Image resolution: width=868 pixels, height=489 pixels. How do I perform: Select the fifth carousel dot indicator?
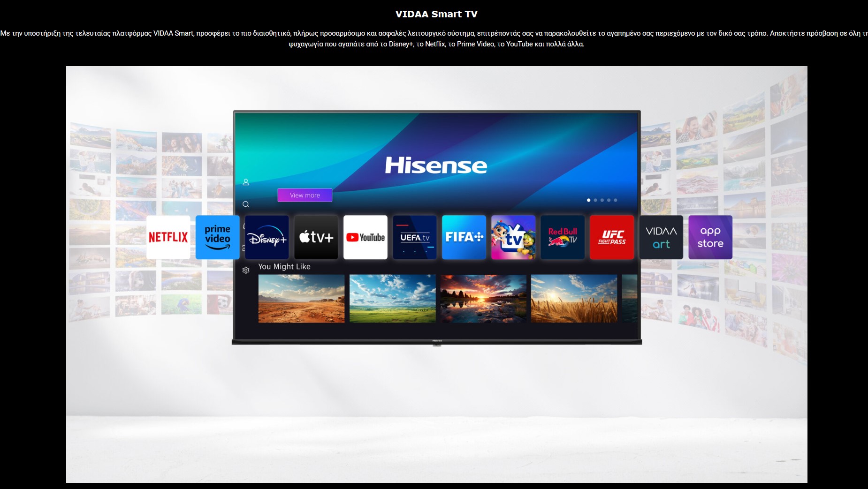[616, 200]
